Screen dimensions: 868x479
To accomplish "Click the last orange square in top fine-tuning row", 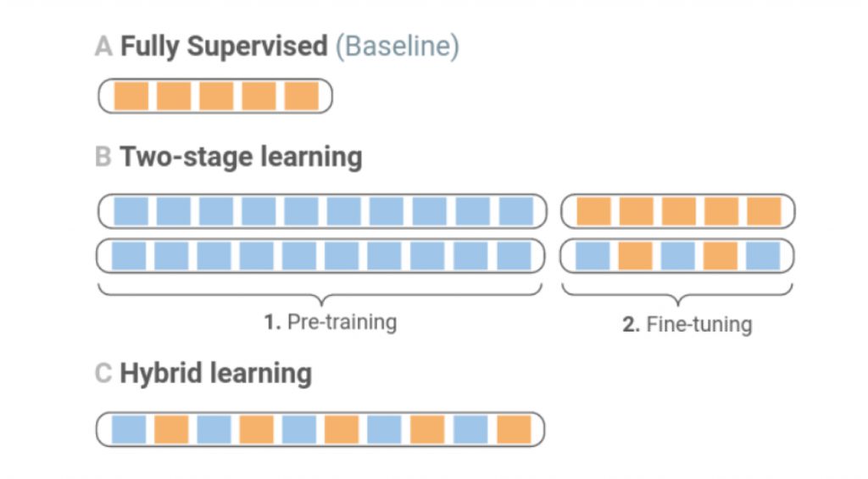I will coord(763,211).
